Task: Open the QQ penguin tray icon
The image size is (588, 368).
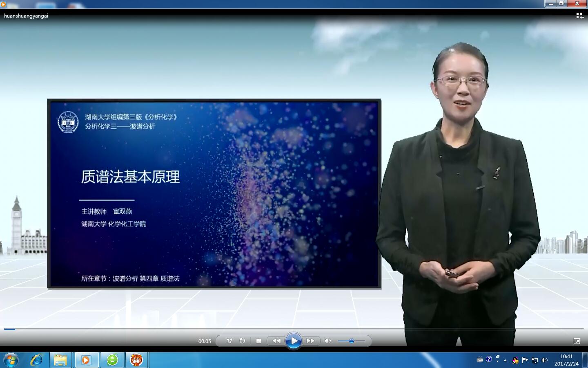Action: [x=515, y=360]
